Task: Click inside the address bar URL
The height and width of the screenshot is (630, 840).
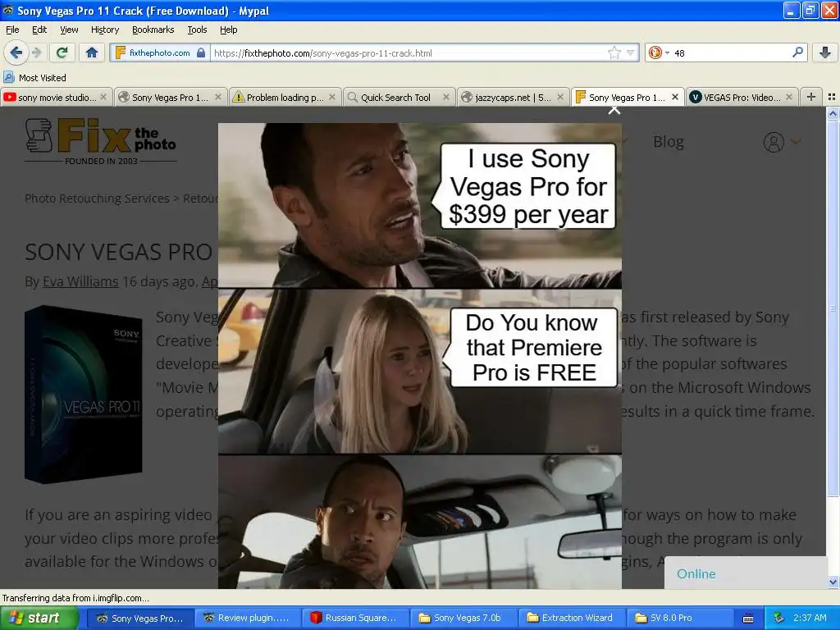Action: coord(409,53)
